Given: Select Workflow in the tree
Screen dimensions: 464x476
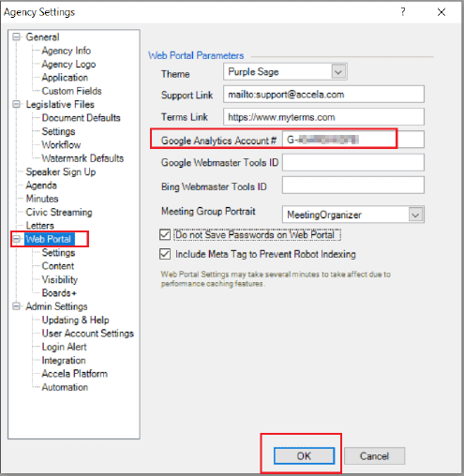Looking at the screenshot, I should click(61, 144).
